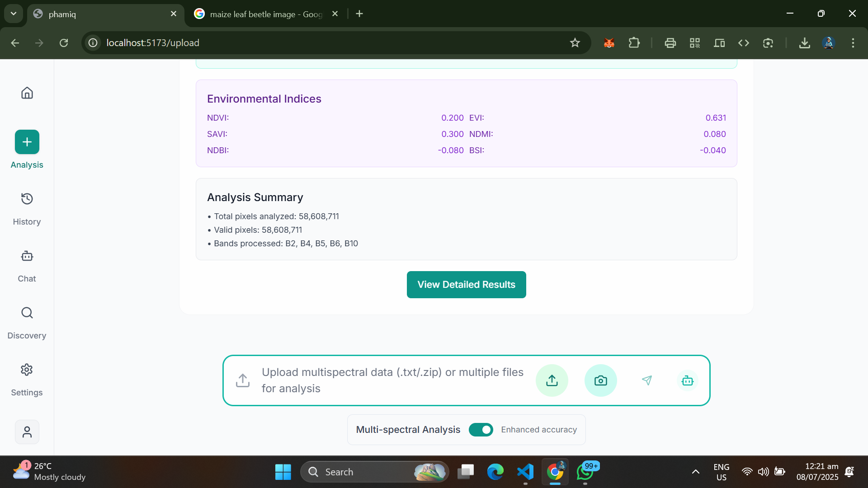
Task: Click the robot icon in upload bar
Action: 687,380
